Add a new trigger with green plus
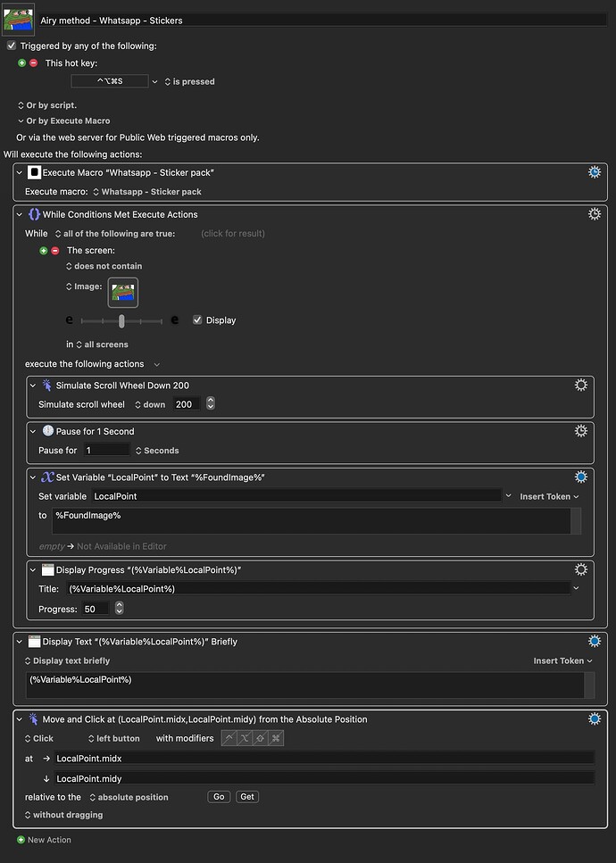The height and width of the screenshot is (863, 616). [22, 63]
